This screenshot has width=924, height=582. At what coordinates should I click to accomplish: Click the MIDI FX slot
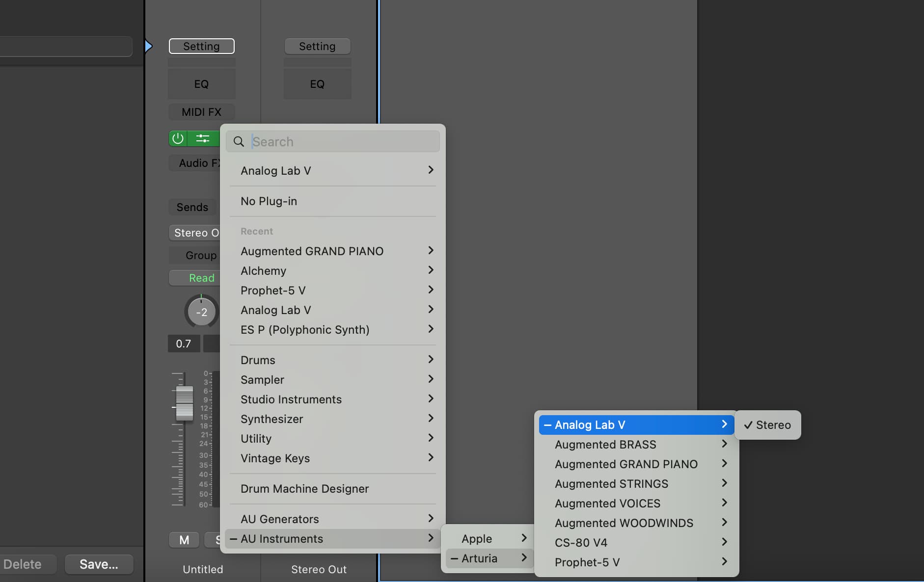[x=202, y=112]
